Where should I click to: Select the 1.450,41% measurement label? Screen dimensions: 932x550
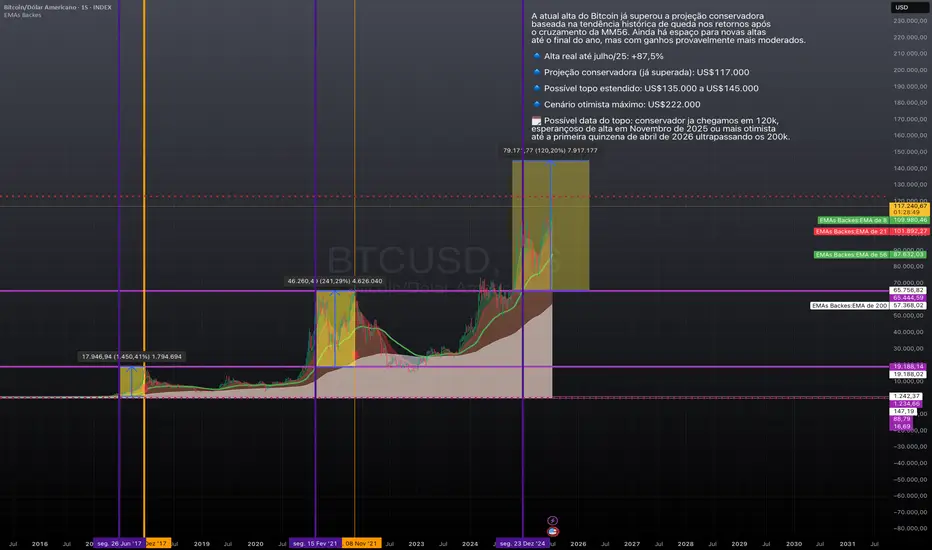[x=132, y=357]
